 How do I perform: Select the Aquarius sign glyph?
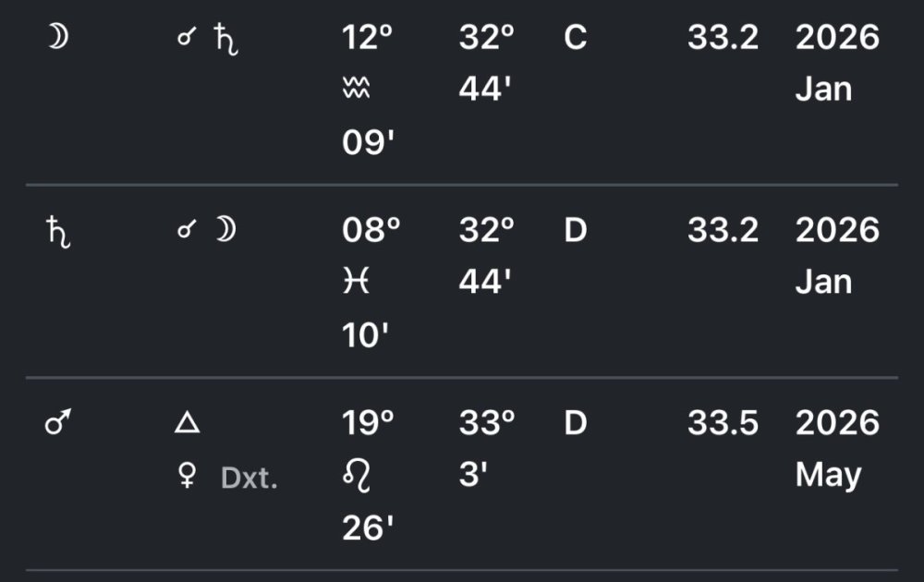pyautogui.click(x=357, y=91)
